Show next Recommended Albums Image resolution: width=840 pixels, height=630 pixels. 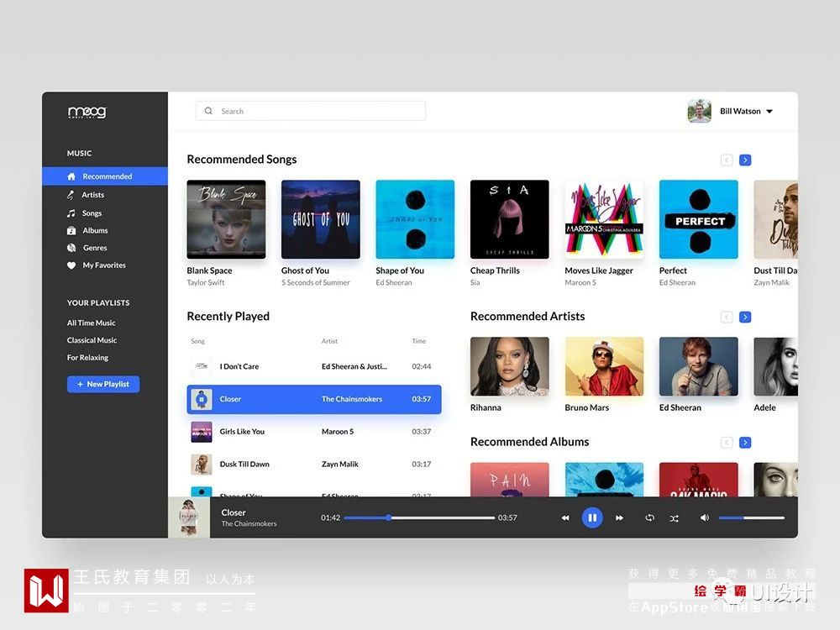[744, 443]
